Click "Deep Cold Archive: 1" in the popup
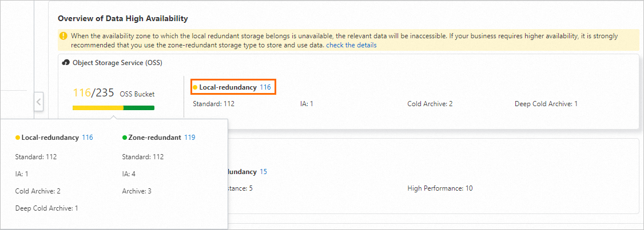Screen dimensions: 644x230 tap(47, 208)
